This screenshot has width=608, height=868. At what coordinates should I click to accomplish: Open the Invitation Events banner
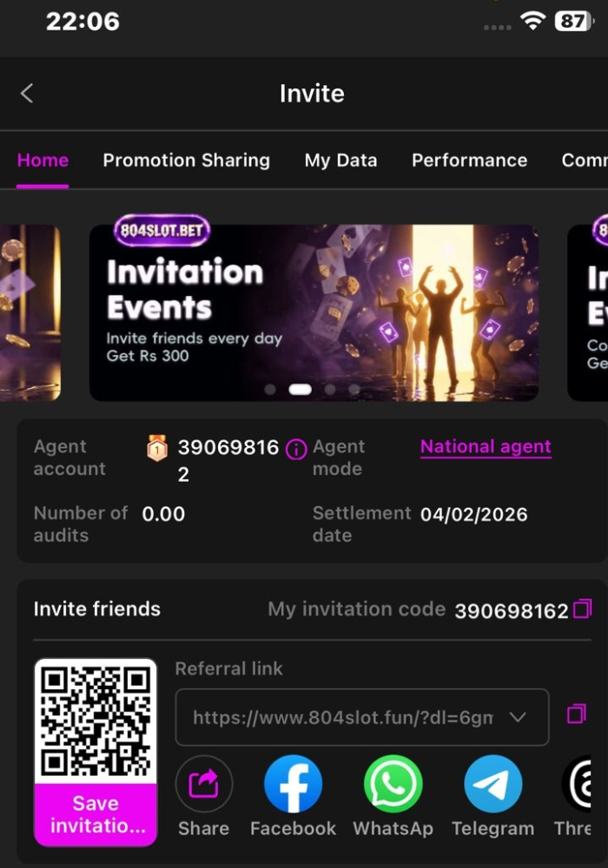point(314,312)
